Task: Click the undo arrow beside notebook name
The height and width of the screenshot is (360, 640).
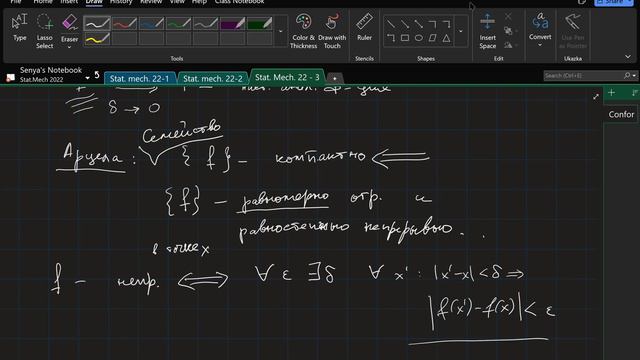Action: (x=97, y=75)
